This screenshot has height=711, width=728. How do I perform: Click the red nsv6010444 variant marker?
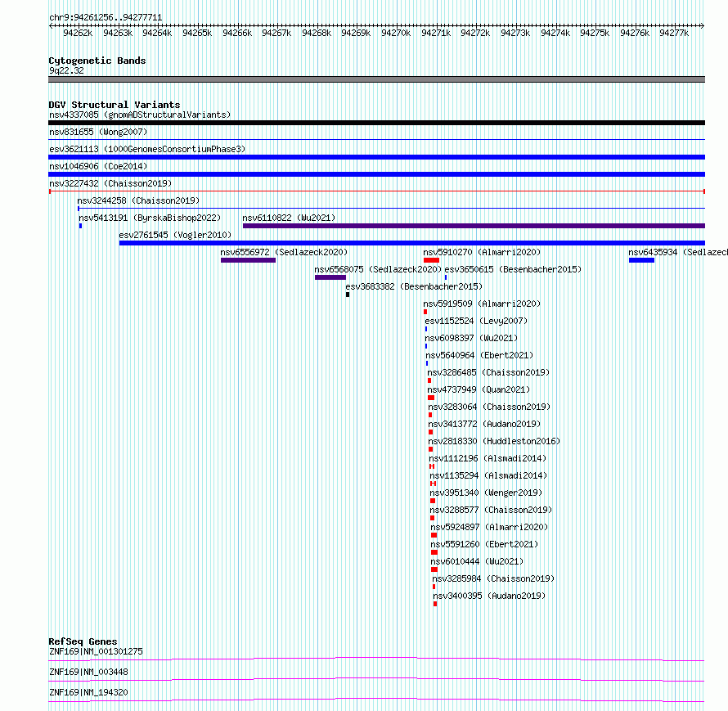[434, 569]
